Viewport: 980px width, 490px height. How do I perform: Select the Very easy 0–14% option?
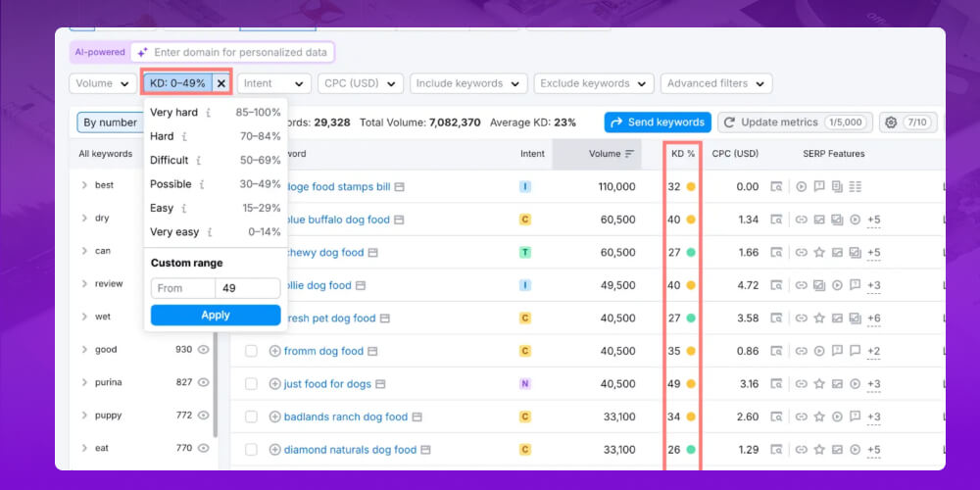[216, 232]
